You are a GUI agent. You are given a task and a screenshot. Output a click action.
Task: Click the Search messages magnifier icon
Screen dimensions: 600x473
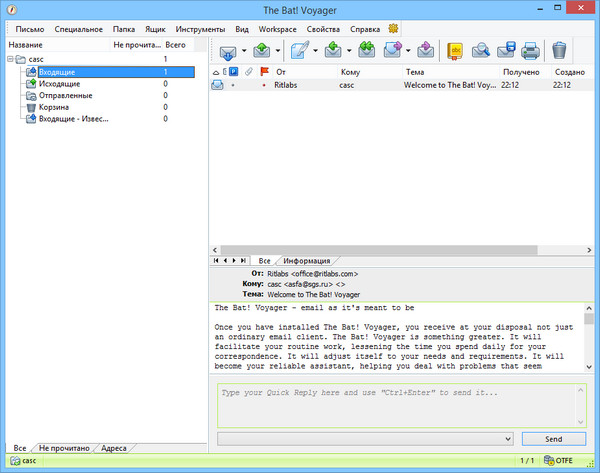tap(481, 49)
